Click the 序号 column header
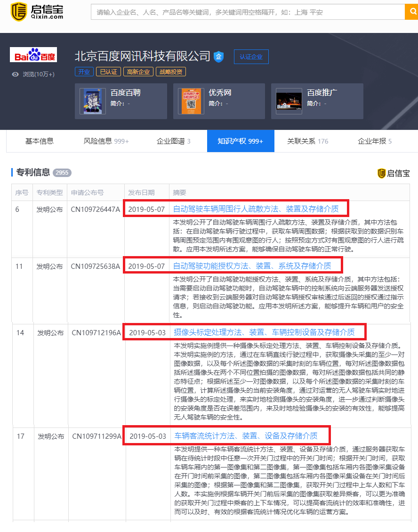The width and height of the screenshot is (418, 532). pyautogui.click(x=22, y=193)
